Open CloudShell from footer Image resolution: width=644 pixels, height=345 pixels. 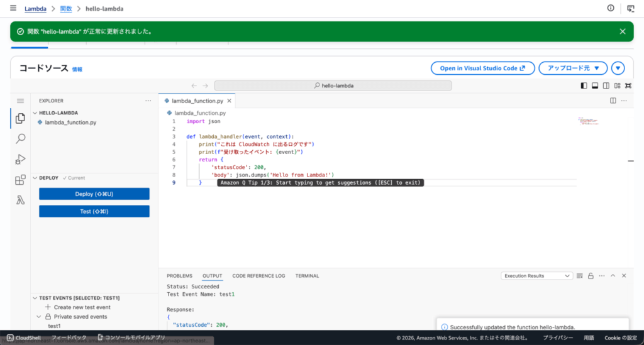[x=24, y=338]
